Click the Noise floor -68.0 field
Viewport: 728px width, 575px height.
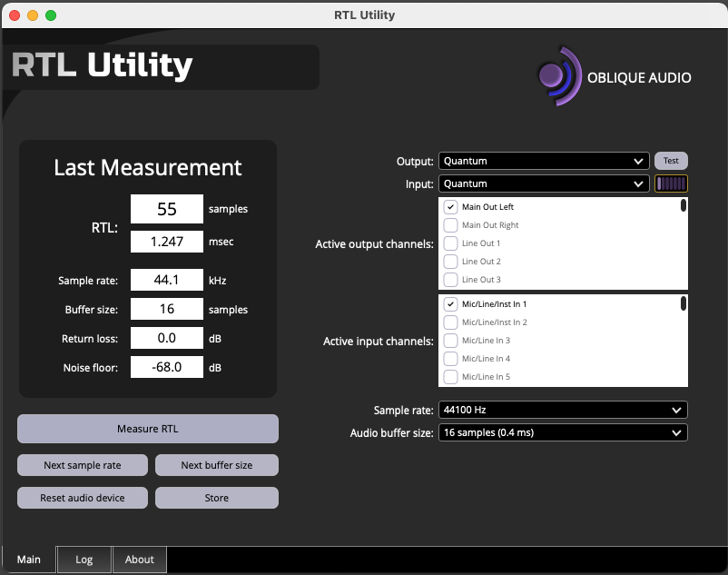click(167, 367)
